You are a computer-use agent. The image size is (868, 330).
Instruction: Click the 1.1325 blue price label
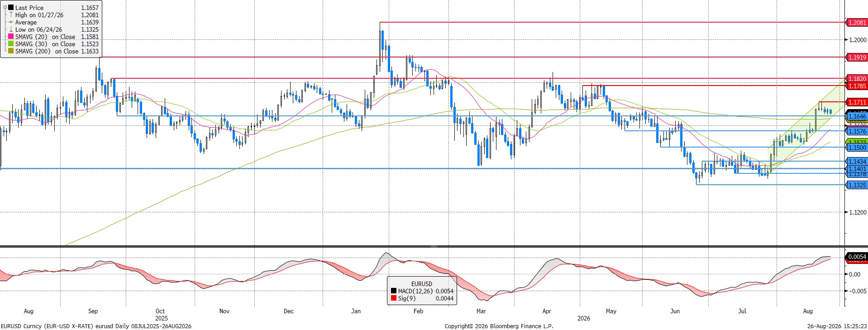857,185
